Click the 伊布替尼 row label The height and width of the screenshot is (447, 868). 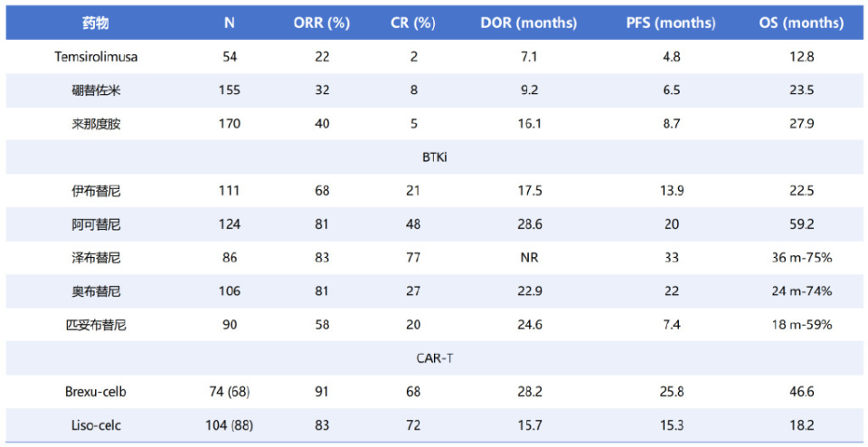tap(96, 191)
